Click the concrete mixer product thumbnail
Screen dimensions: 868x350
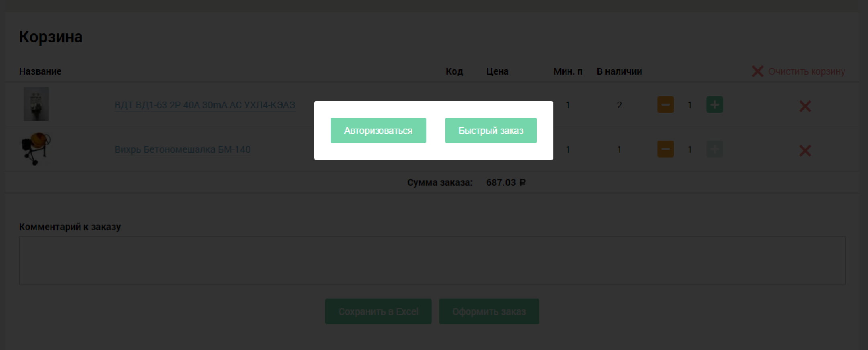pyautogui.click(x=36, y=149)
